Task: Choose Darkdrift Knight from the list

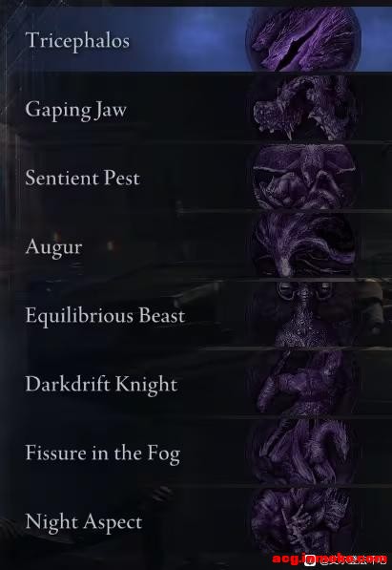Action: tap(101, 384)
